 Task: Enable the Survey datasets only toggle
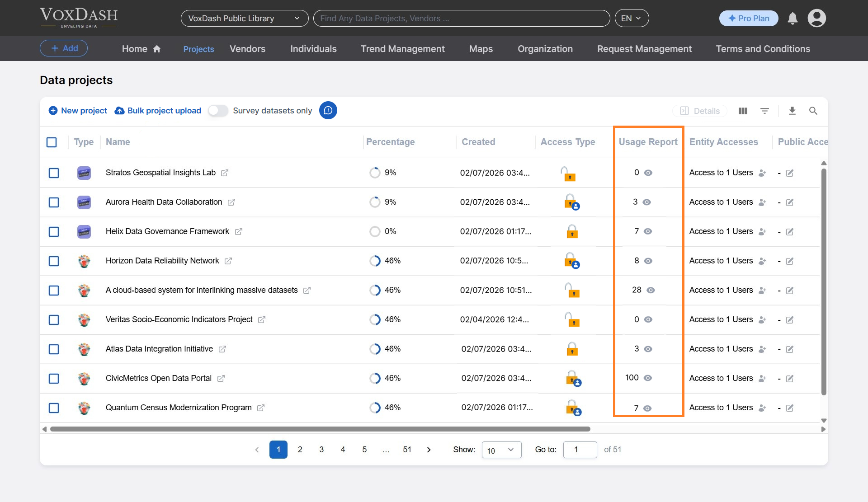coord(217,110)
